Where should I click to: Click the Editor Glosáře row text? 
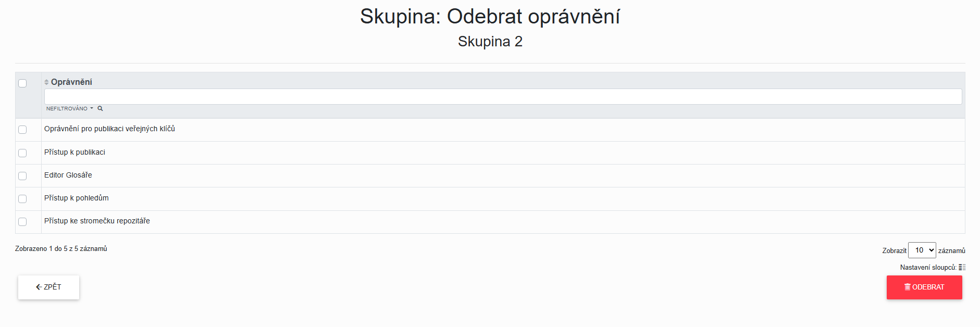tap(68, 175)
